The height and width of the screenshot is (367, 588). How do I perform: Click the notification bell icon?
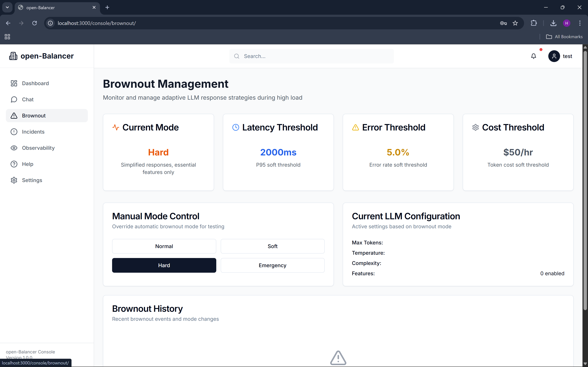pyautogui.click(x=533, y=56)
